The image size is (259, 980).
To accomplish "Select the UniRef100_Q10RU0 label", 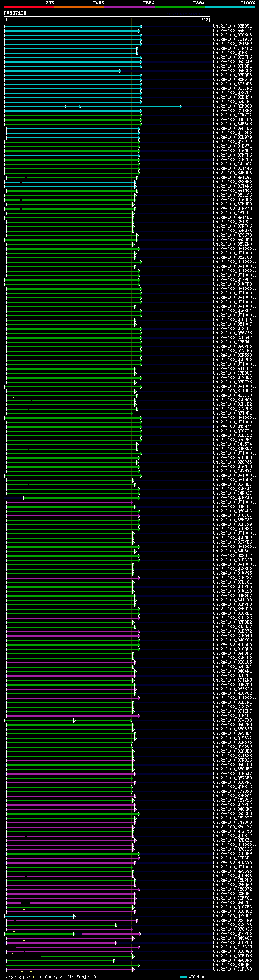I will click(x=232, y=934).
